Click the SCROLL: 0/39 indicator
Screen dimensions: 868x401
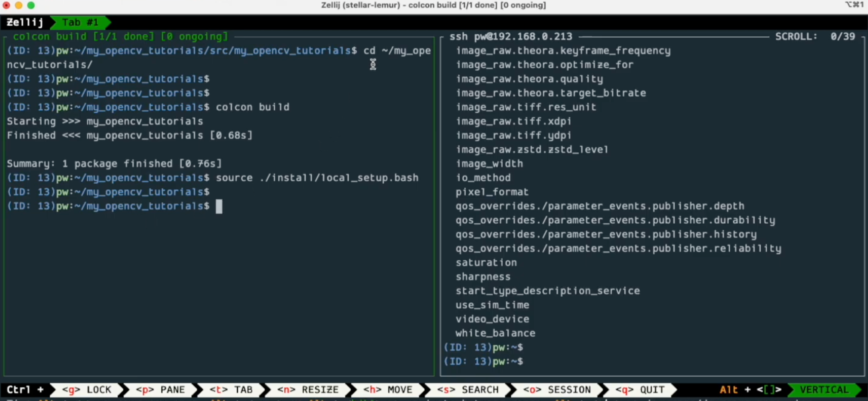point(815,36)
